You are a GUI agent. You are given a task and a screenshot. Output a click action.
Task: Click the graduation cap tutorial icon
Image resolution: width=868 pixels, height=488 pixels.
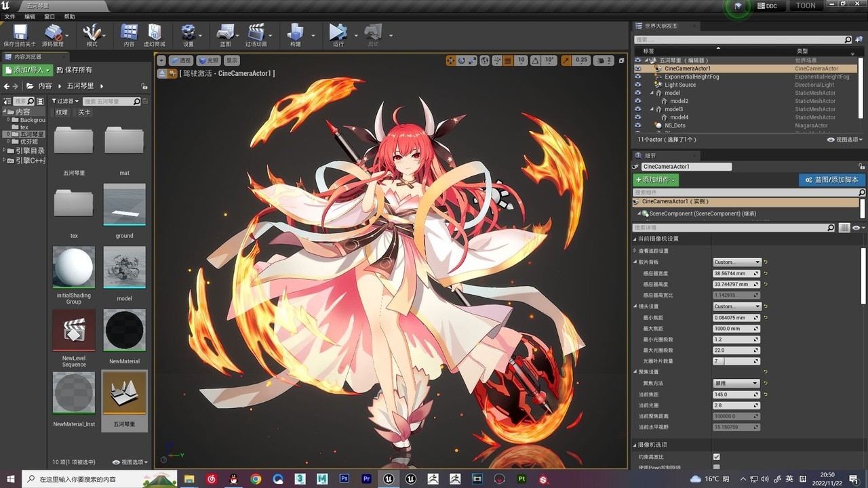[738, 6]
